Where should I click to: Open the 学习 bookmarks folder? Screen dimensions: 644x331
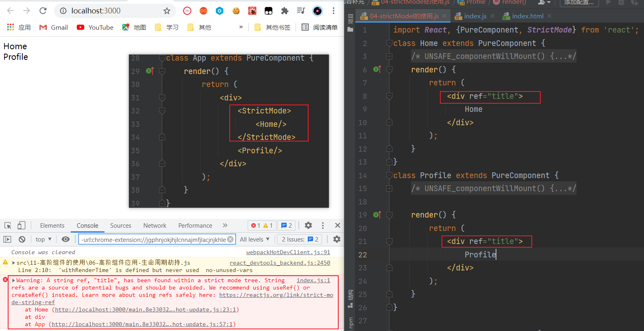[167, 27]
